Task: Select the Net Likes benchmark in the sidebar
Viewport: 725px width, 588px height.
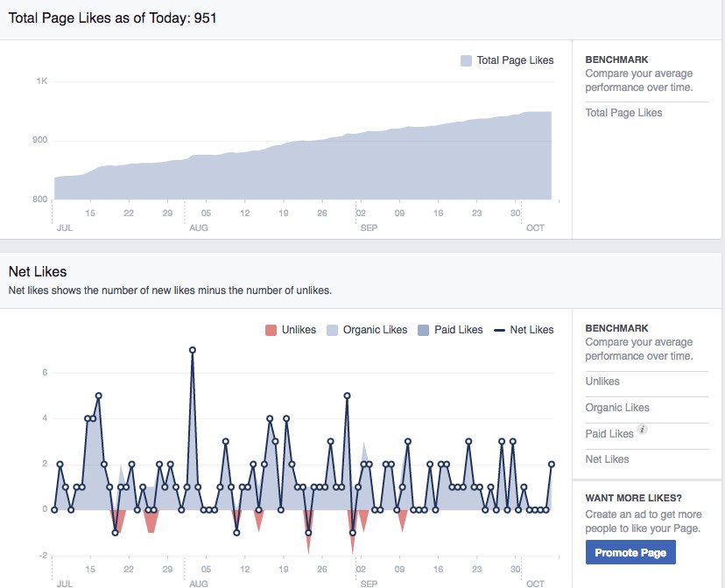Action: (607, 459)
